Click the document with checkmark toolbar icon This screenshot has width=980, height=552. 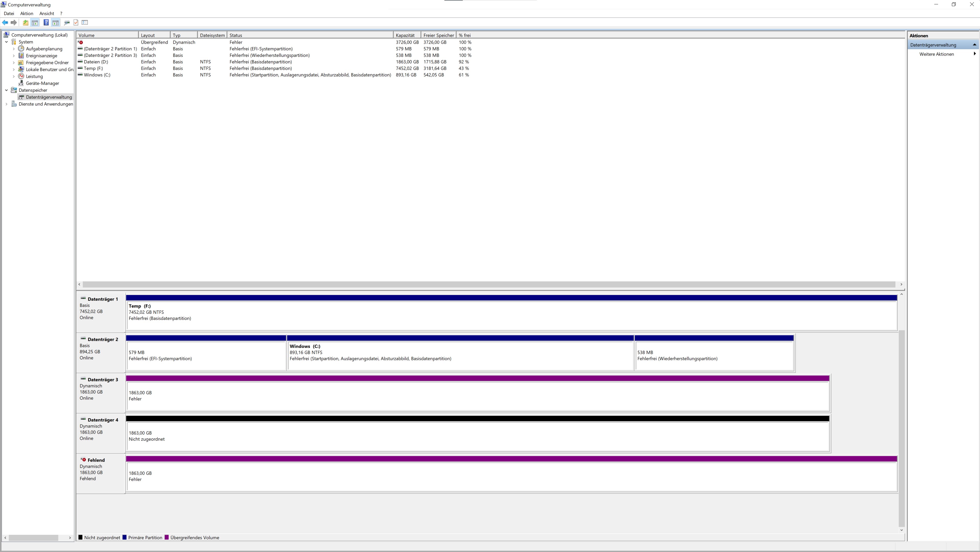(76, 22)
